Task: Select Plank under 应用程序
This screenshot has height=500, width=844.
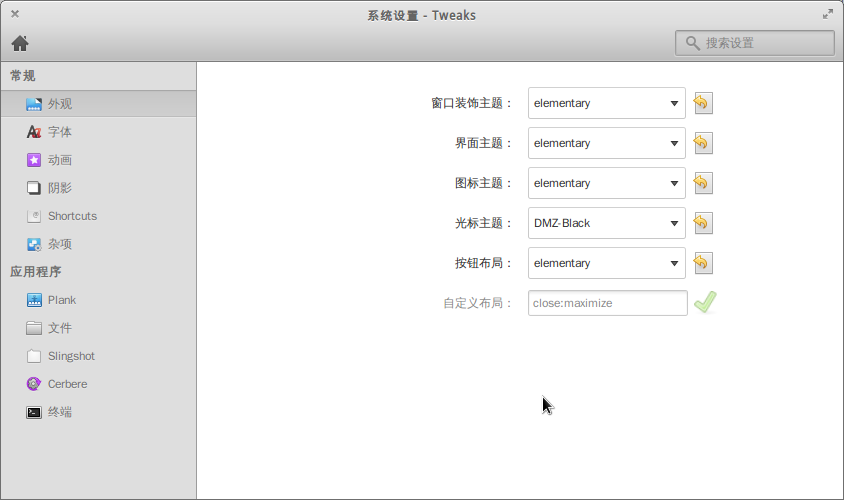Action: pyautogui.click(x=62, y=300)
